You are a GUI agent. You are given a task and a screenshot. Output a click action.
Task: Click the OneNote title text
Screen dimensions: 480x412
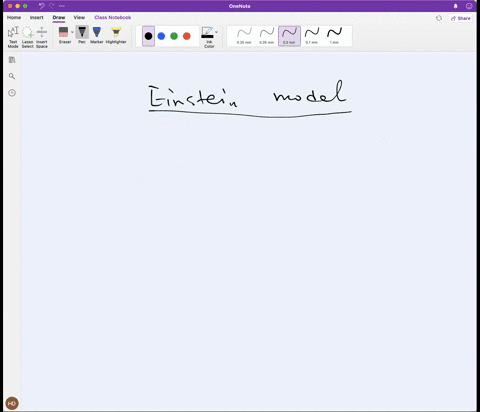click(240, 6)
